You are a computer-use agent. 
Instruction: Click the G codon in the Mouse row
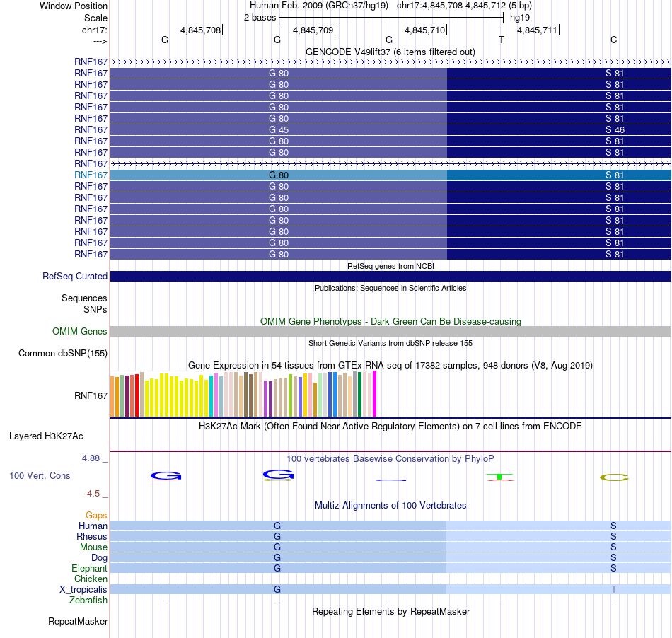(279, 547)
